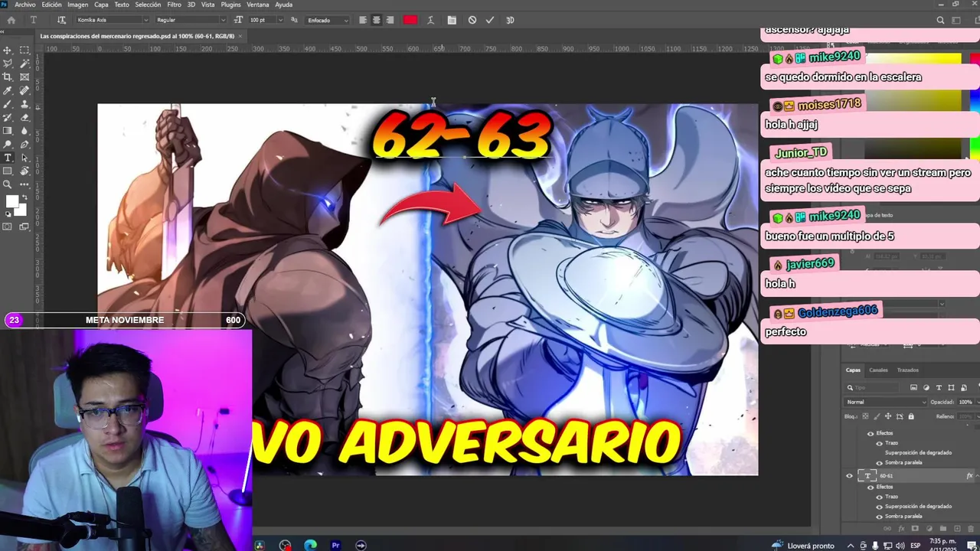
Task: Select the Gradient tool
Action: (x=8, y=131)
